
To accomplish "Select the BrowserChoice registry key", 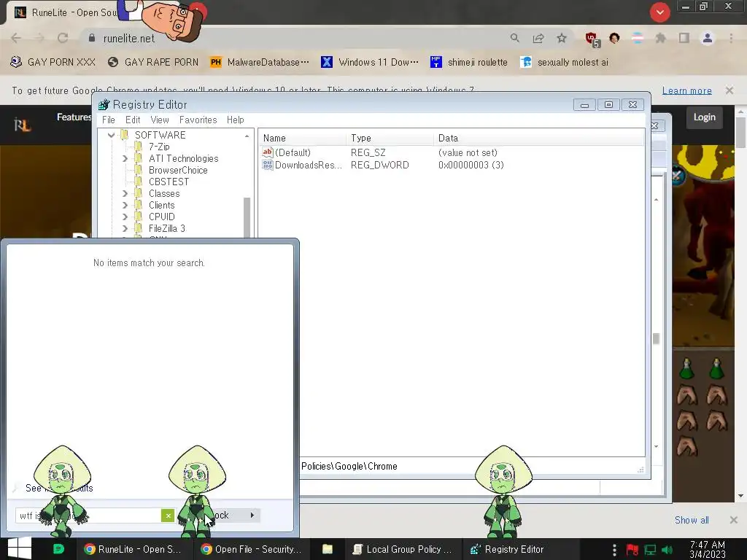I will [x=178, y=170].
